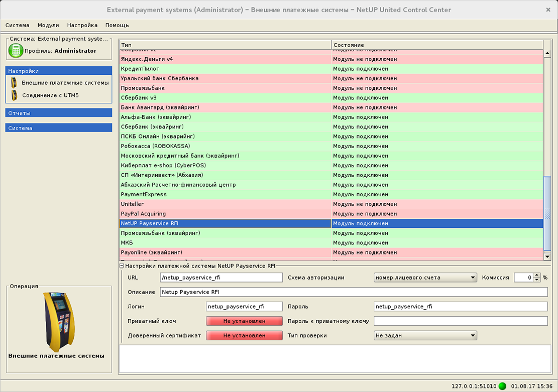
Task: Open the Модули menu
Action: (x=48, y=25)
